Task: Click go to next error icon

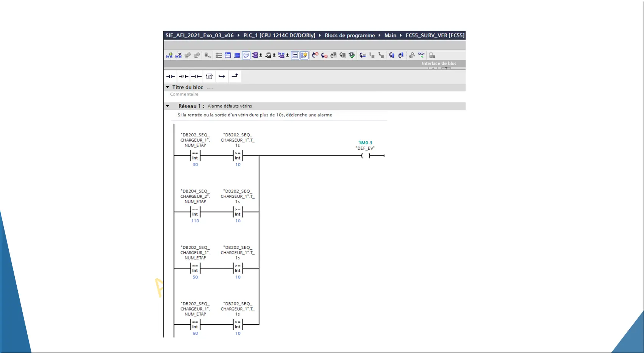Action: click(324, 55)
